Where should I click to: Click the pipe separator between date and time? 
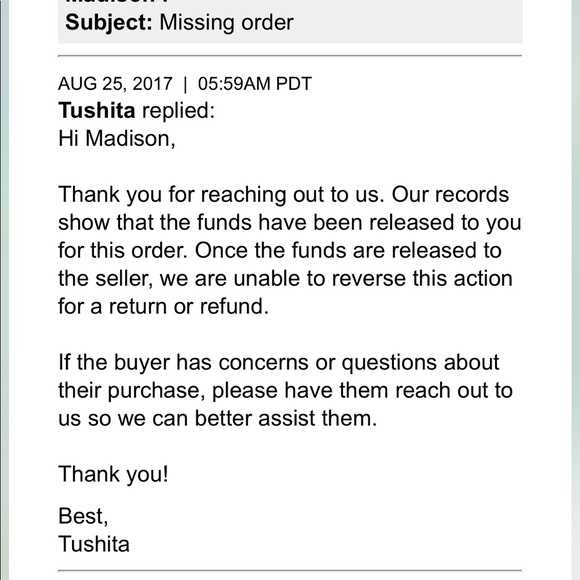tap(185, 84)
